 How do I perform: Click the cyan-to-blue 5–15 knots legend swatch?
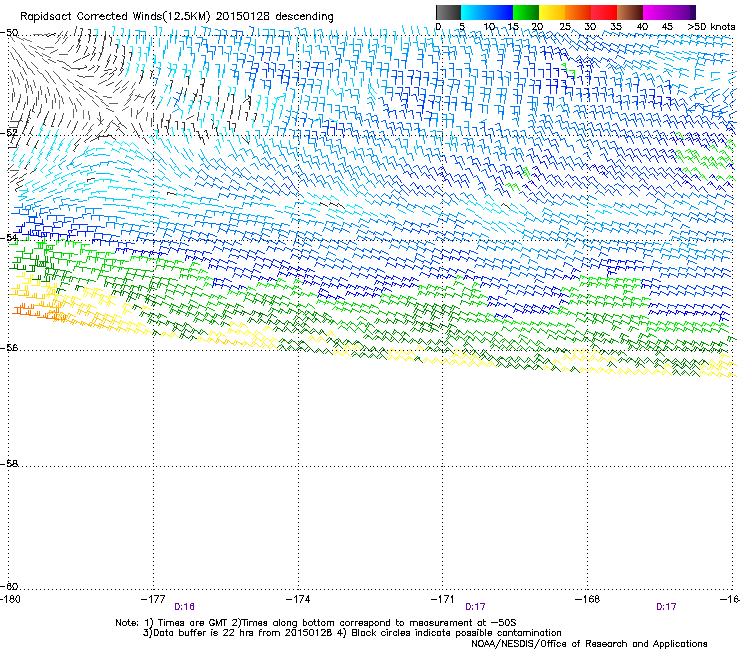coord(487,12)
